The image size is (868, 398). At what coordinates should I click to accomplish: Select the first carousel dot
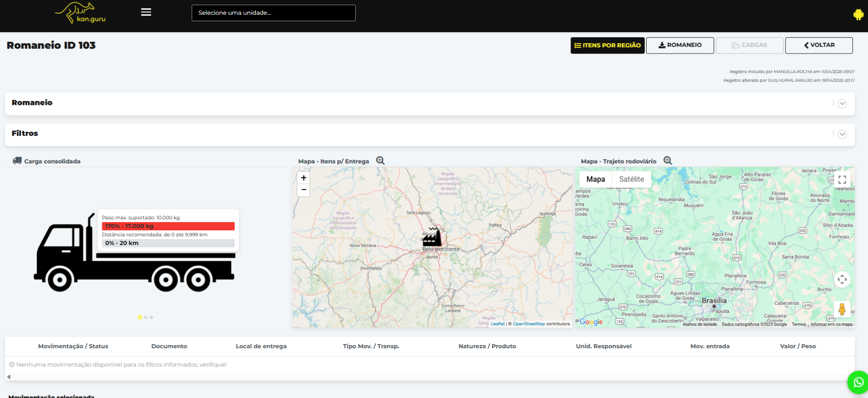click(140, 317)
